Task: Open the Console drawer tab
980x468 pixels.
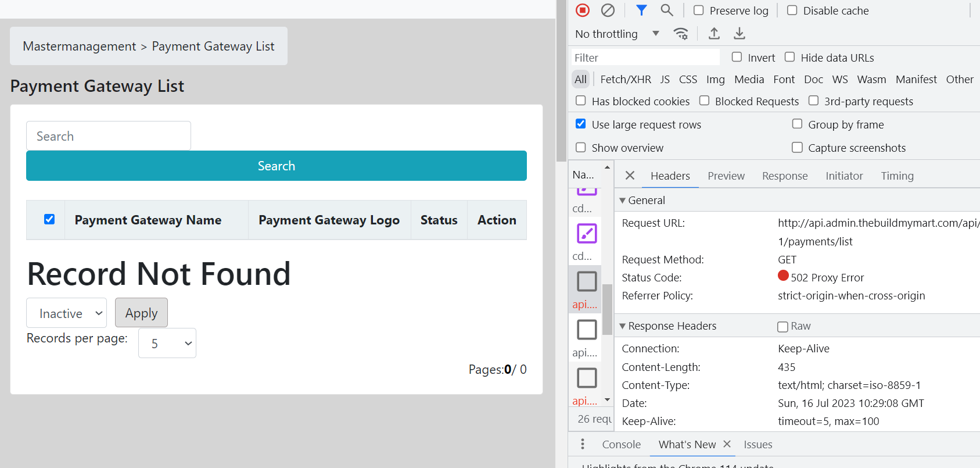Action: [x=621, y=444]
